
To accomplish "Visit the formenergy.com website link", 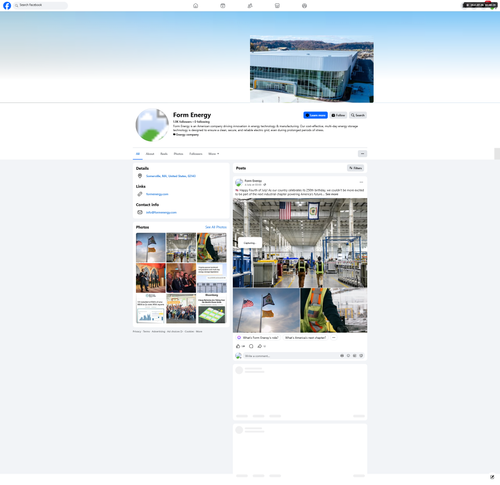I will (157, 194).
